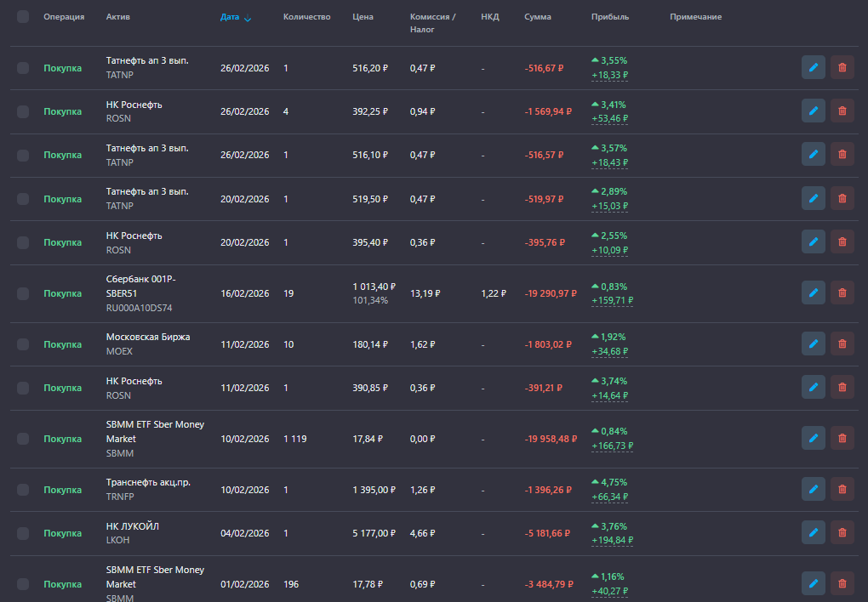Edit the Сбербанк 001Р-SBER51 transaction
This screenshot has height=602, width=868.
click(x=813, y=293)
